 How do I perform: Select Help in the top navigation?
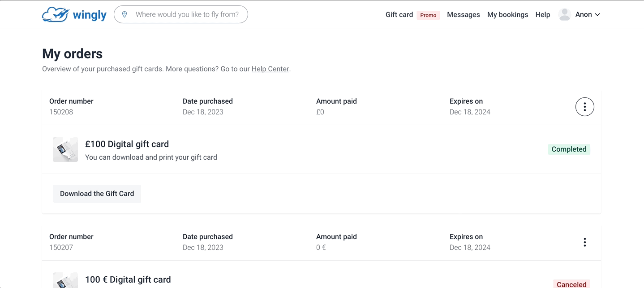tap(542, 15)
